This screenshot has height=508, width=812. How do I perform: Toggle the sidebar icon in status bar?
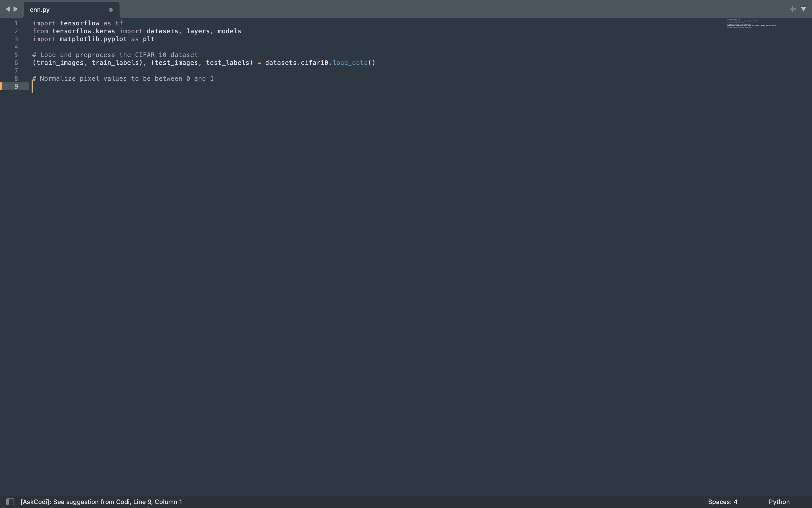(x=10, y=502)
